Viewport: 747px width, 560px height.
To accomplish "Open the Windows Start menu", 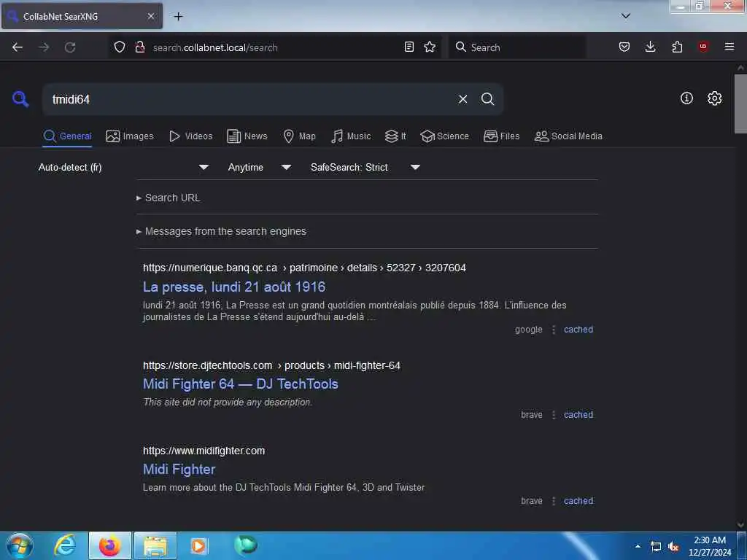I will click(x=20, y=545).
